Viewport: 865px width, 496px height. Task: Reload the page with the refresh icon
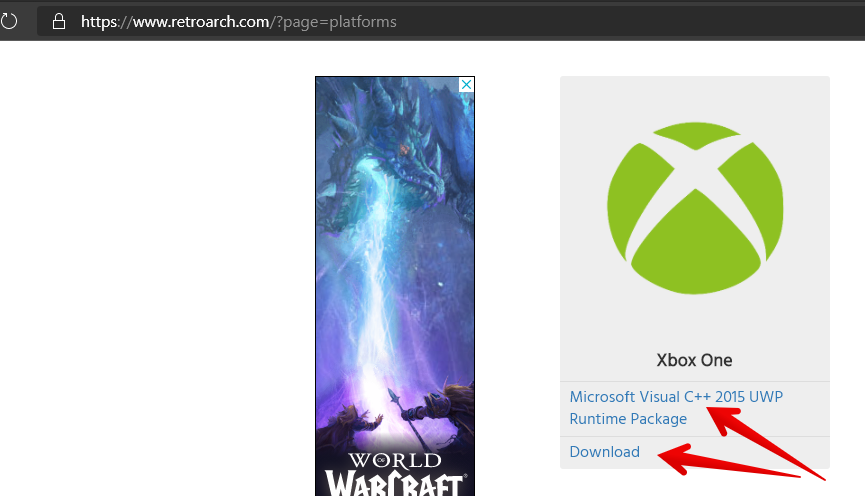(x=8, y=22)
